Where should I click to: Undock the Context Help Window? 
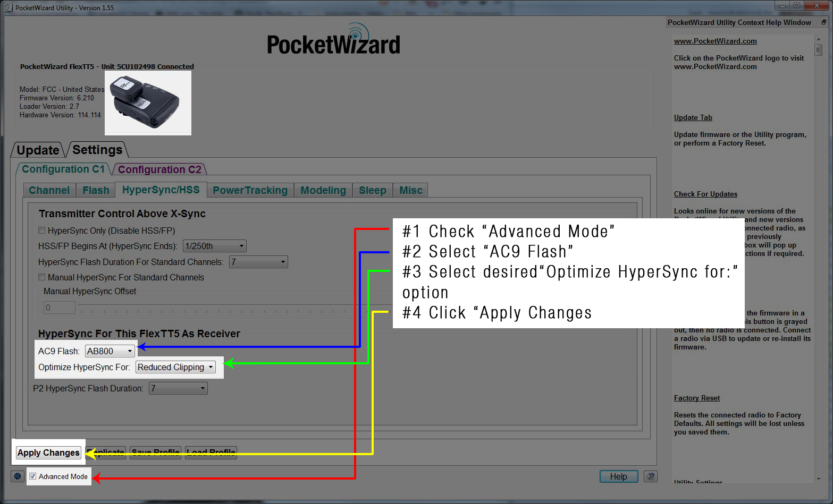pos(823,22)
